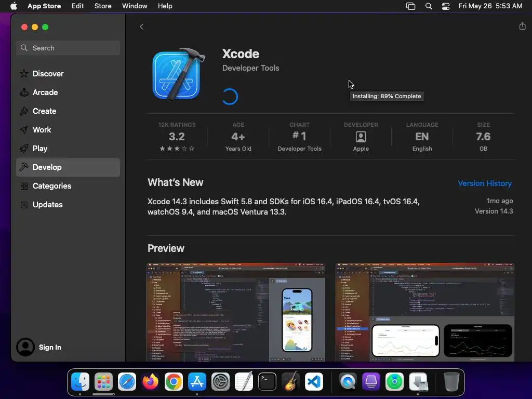Click the 3.2 star ratings summary
Screen dimensions: 532x399
(177, 137)
